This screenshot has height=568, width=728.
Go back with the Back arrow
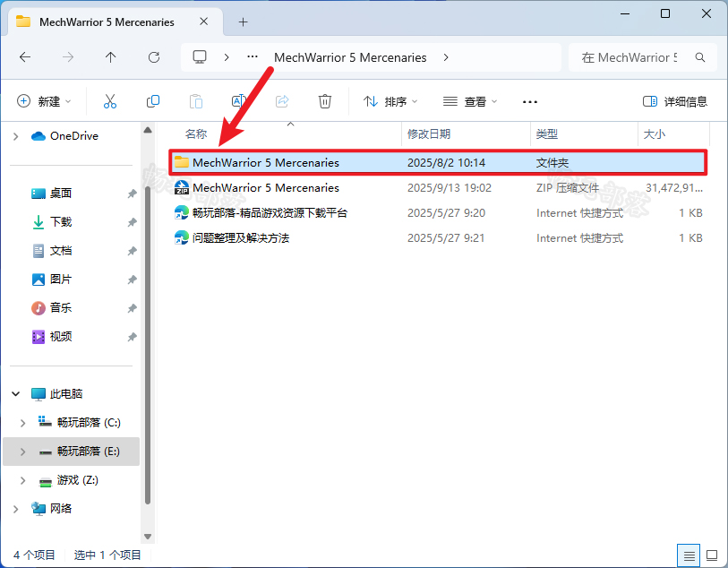[x=25, y=57]
